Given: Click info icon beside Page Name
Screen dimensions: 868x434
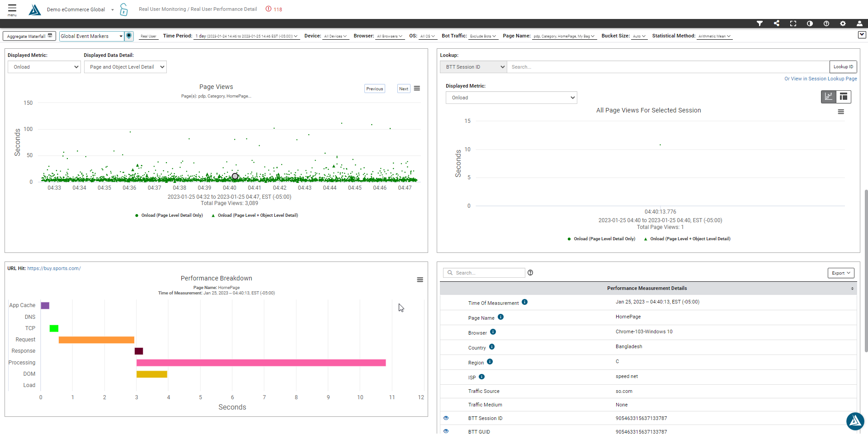Looking at the screenshot, I should click(500, 317).
